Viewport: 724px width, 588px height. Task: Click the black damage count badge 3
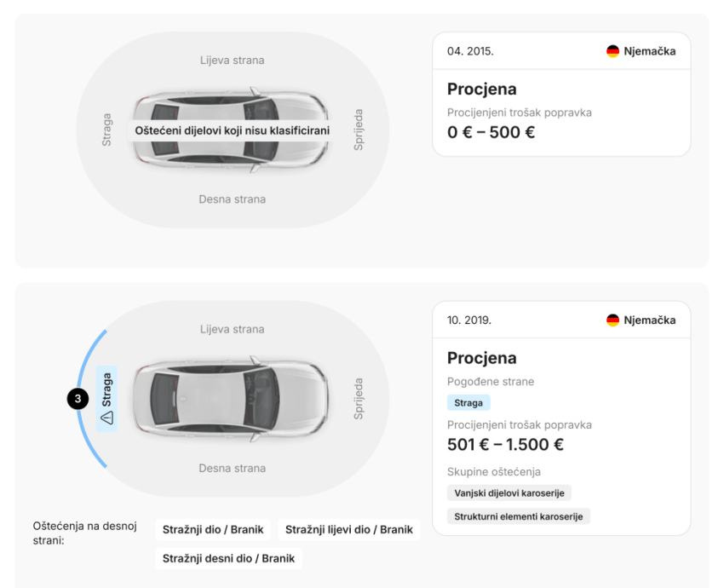point(78,399)
